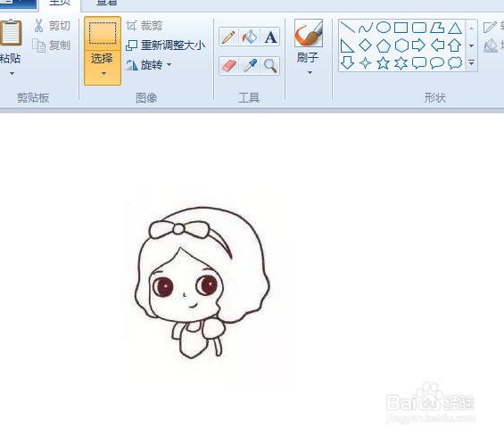Viewport: 504px width, 436px height.
Task: Select the Fill with color bucket tool
Action: tap(250, 37)
